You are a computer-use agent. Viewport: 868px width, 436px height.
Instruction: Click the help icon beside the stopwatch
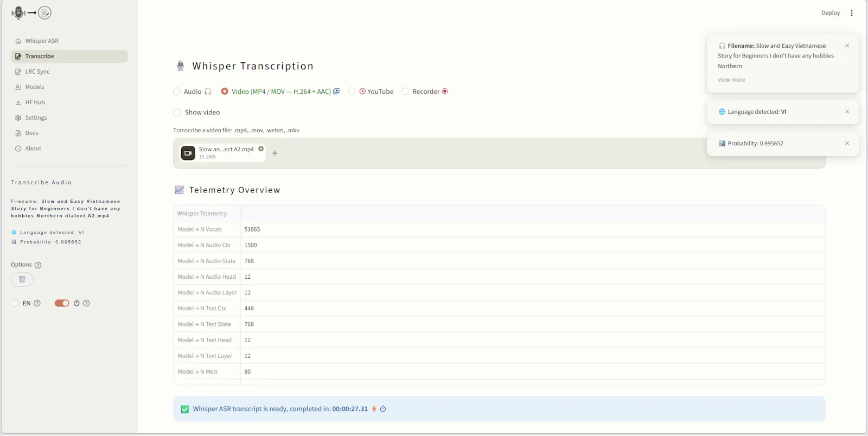coord(86,304)
